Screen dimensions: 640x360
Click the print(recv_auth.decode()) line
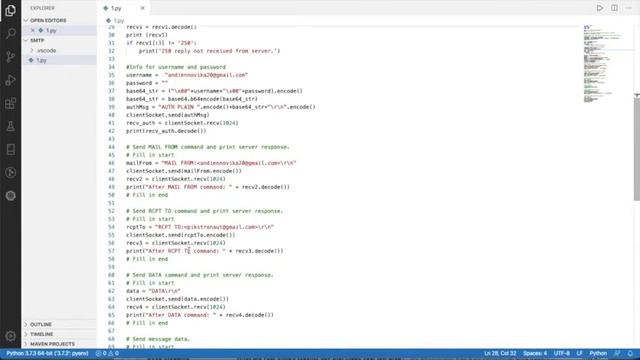coord(166,131)
